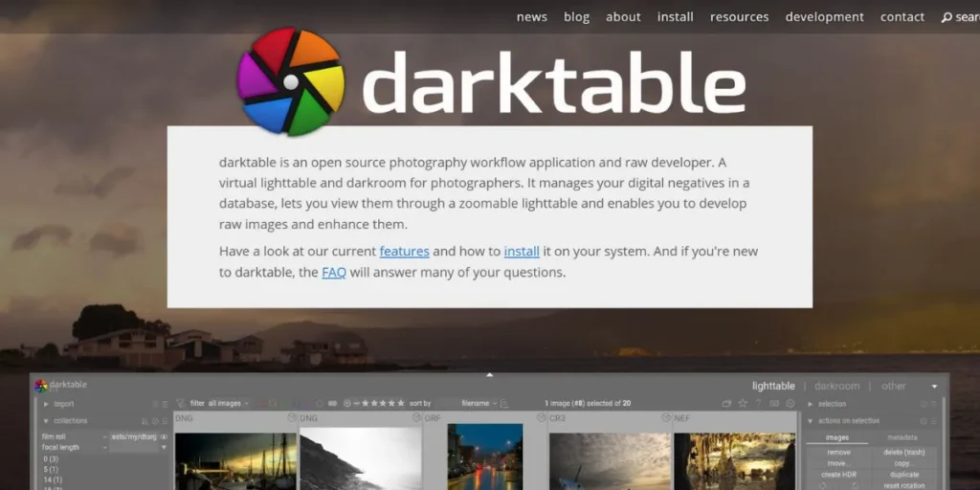Open the FAQ link
The width and height of the screenshot is (980, 490).
point(333,272)
